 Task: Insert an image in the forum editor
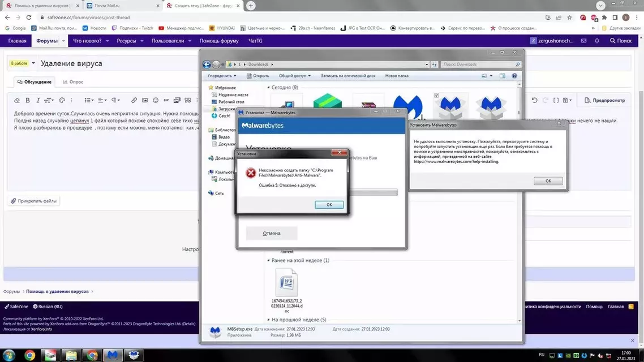[x=144, y=100]
